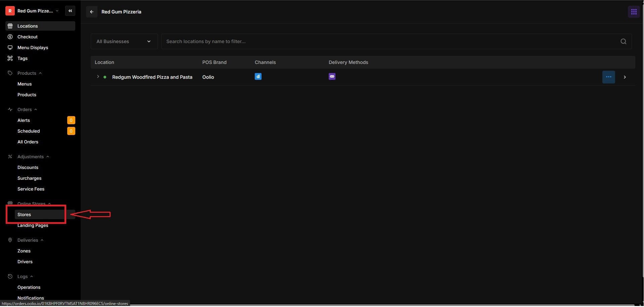Screen dimensions: 644x307
Task: Click the purple delivery method icon
Action: pyautogui.click(x=332, y=76)
